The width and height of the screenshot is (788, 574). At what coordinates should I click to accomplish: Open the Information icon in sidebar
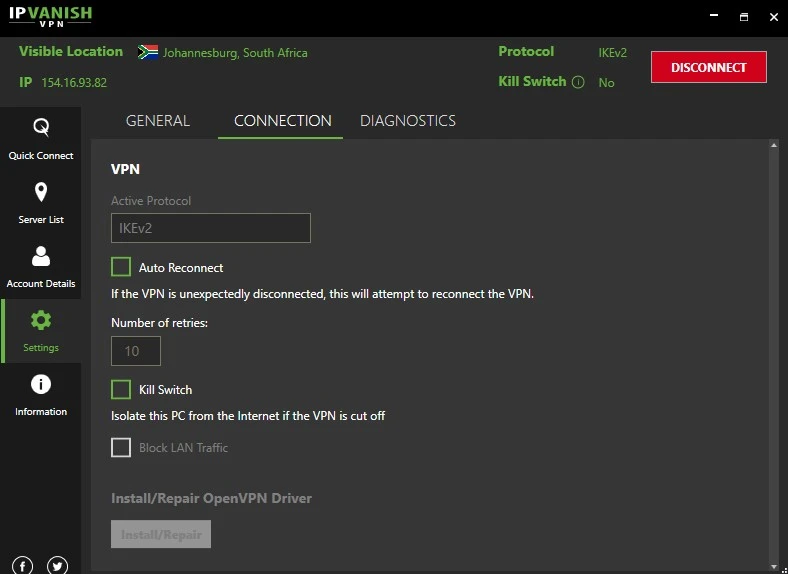tap(41, 384)
